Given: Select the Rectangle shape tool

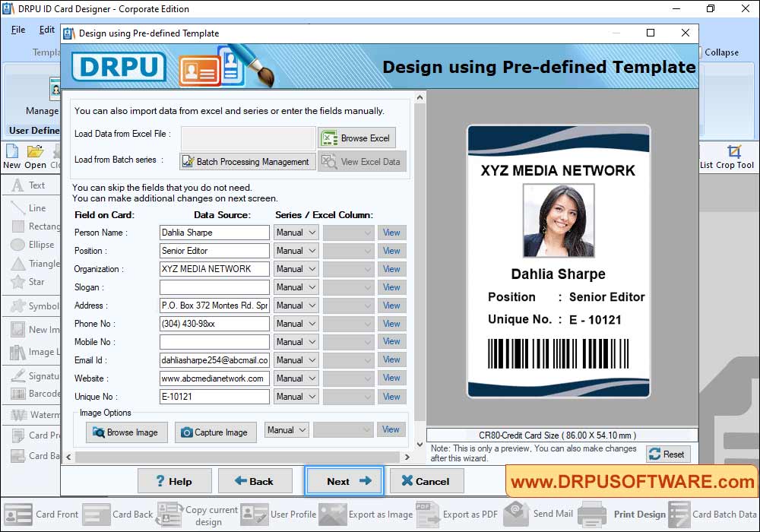Looking at the screenshot, I should click(x=34, y=226).
